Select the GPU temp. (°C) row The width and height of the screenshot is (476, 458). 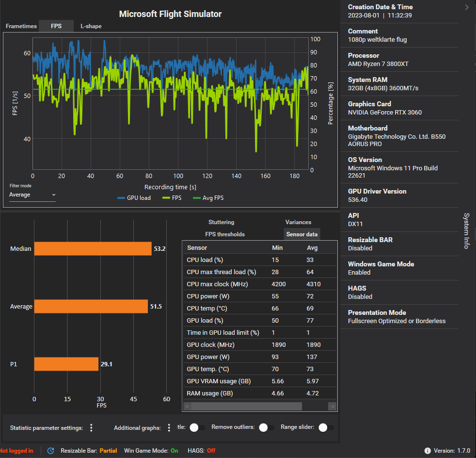260,369
